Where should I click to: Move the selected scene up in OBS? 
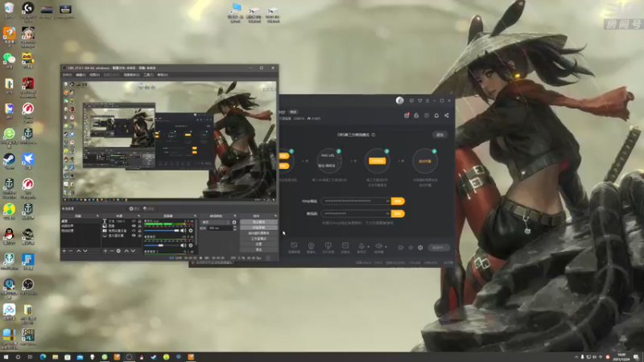tap(78, 251)
